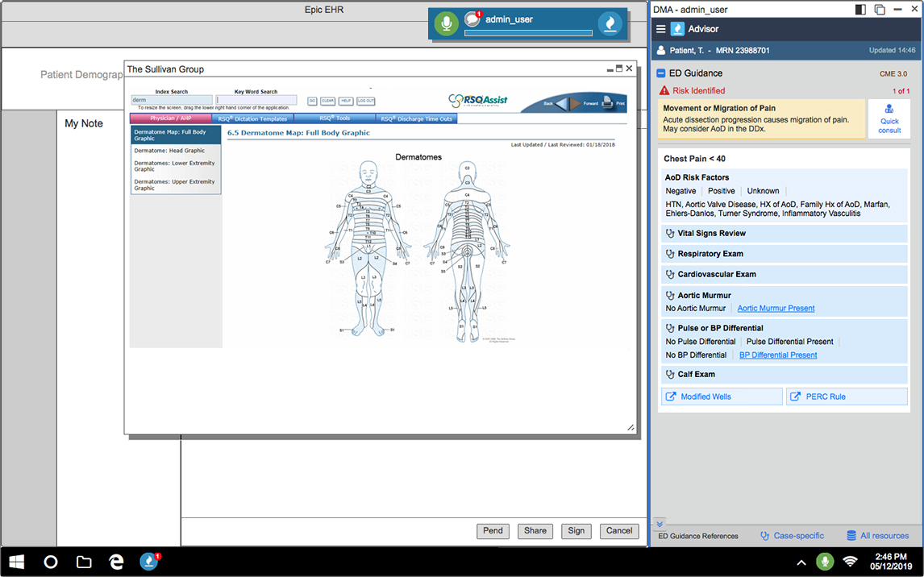Open Cortana circle on taskbar

51,562
